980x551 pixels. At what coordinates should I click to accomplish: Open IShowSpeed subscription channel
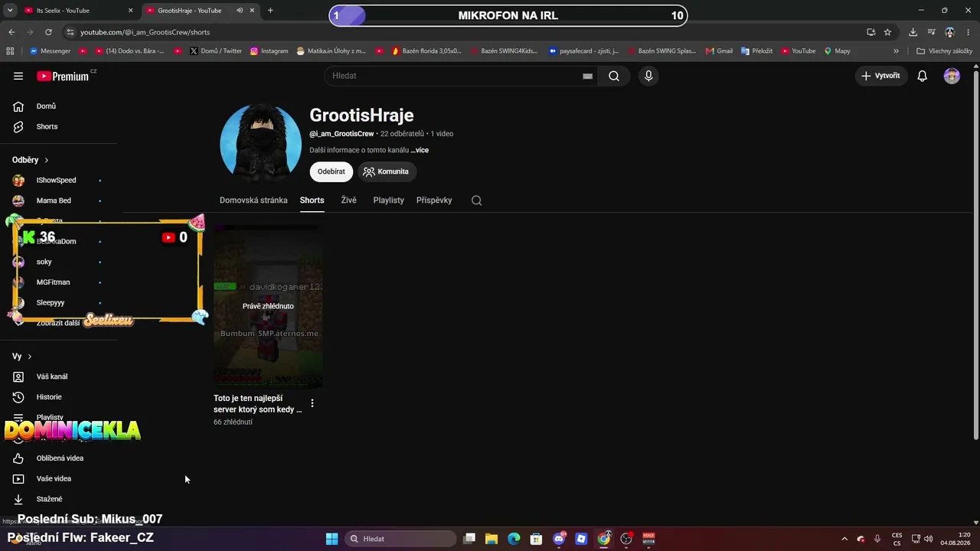(x=58, y=180)
